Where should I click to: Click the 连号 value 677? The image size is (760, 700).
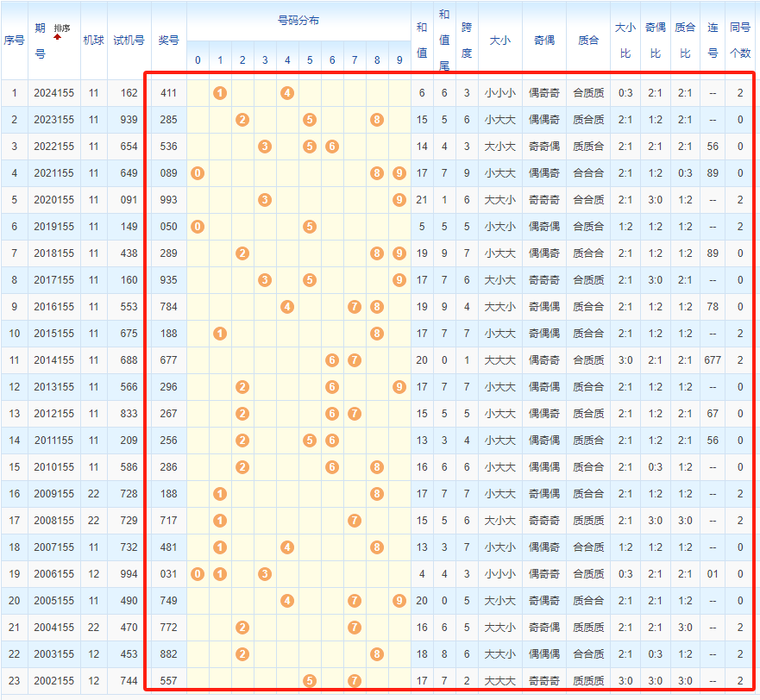(x=713, y=360)
